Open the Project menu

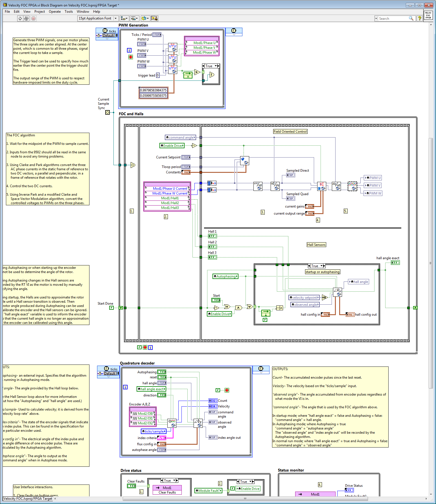click(40, 12)
